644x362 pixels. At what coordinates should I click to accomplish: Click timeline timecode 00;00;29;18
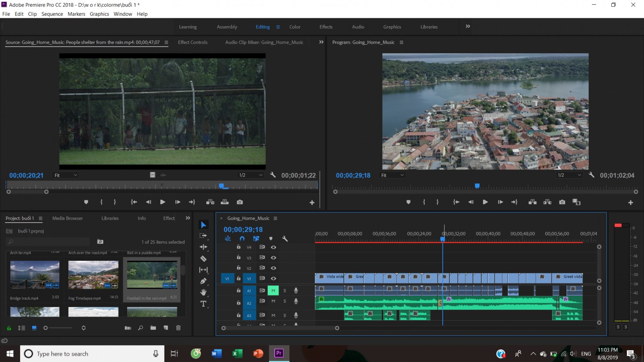243,229
